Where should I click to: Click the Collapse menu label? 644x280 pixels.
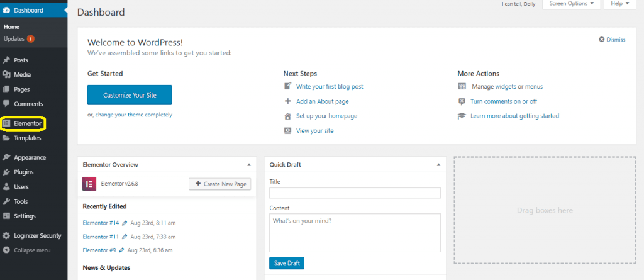coord(32,250)
